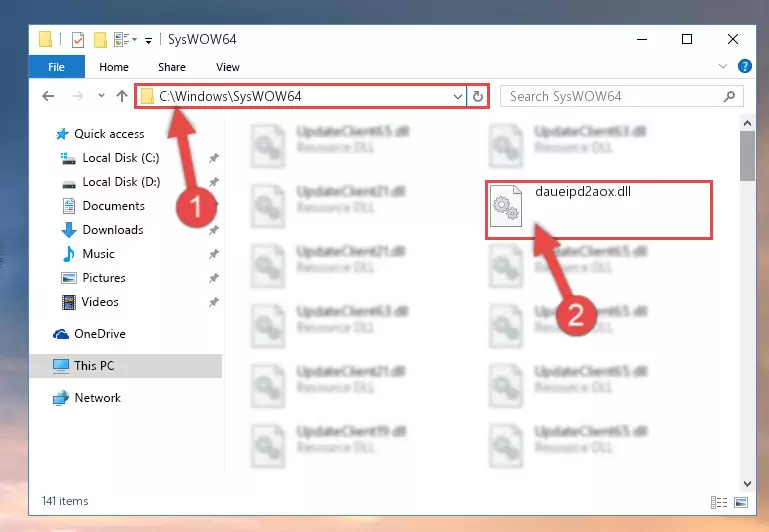The image size is (769, 532).
Task: Click the scrollbar down arrow
Action: [x=747, y=484]
